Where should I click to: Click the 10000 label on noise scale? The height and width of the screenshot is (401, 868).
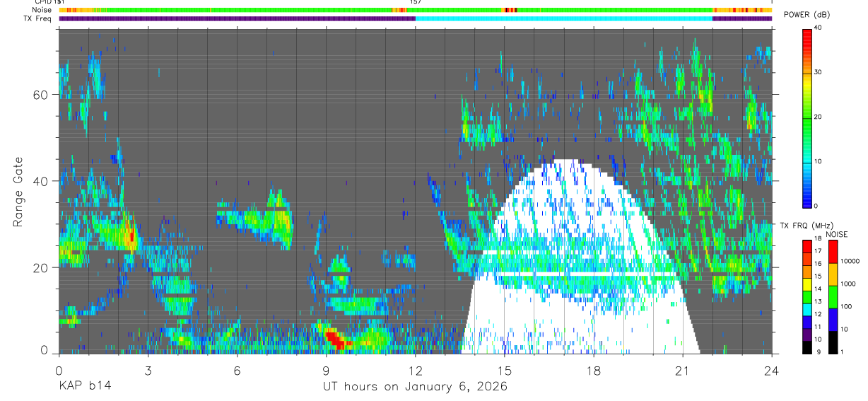tap(850, 261)
